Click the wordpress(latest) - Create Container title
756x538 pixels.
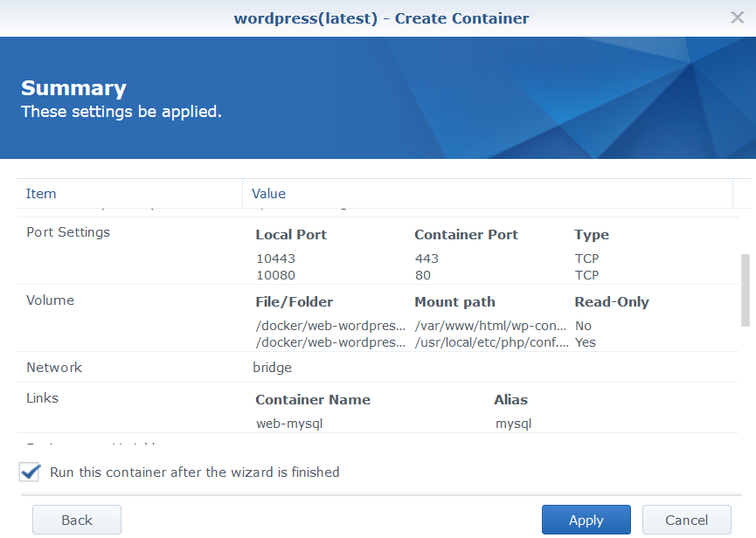coord(381,18)
